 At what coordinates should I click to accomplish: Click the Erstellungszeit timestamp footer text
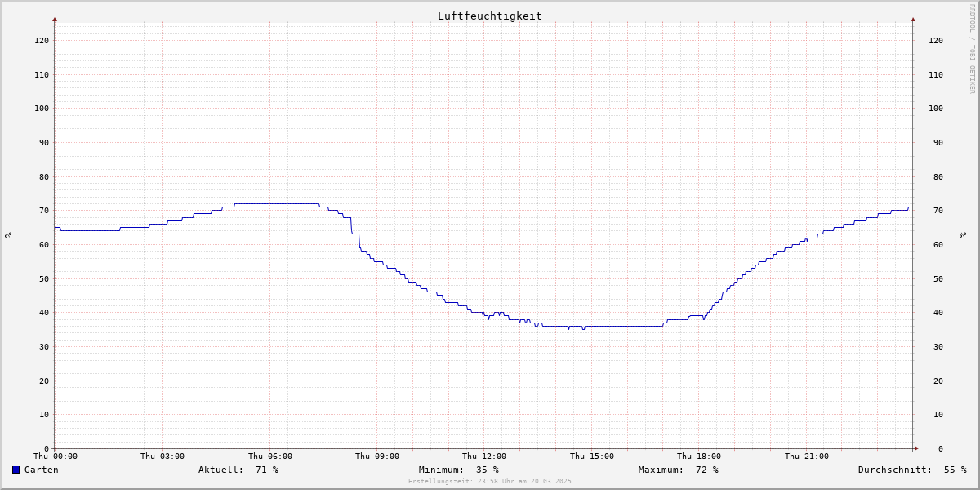(490, 482)
